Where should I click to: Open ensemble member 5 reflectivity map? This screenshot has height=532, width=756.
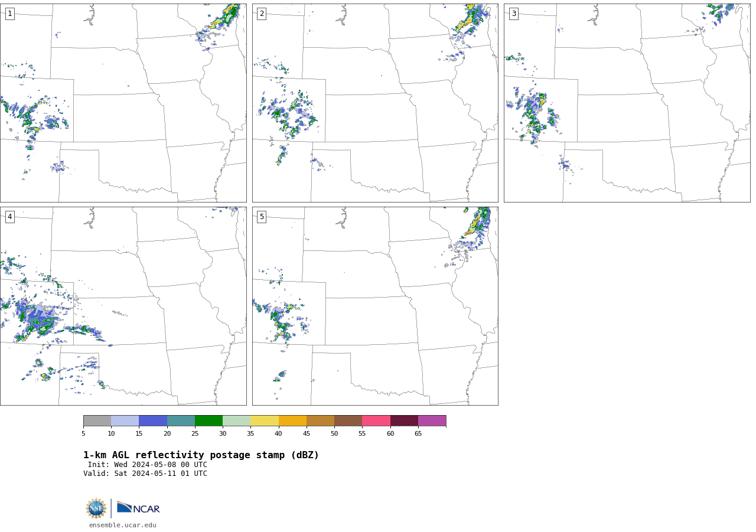pyautogui.click(x=375, y=306)
